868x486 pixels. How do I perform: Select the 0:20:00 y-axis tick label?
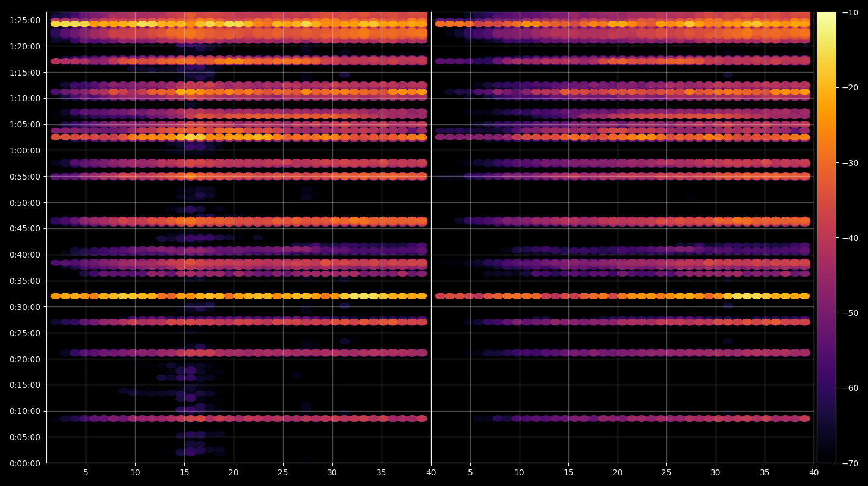[x=25, y=359]
